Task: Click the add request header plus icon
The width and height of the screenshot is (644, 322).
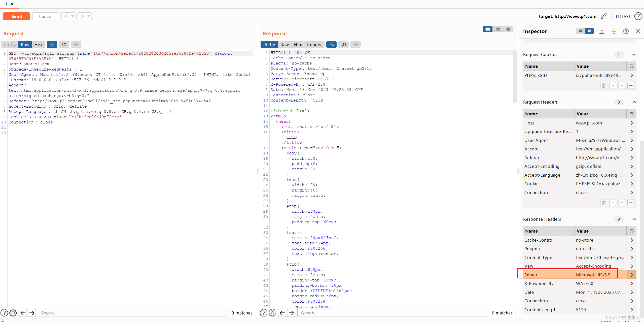Action: (x=631, y=203)
